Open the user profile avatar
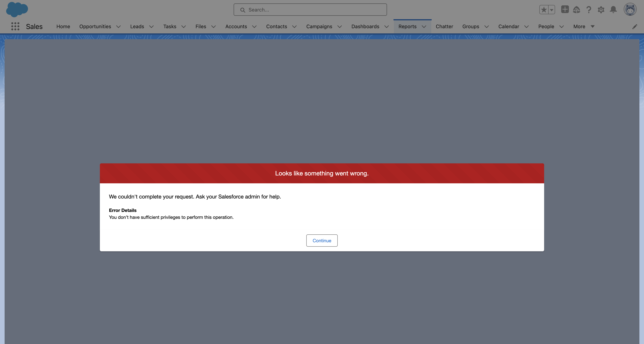This screenshot has height=344, width=644. 630,10
